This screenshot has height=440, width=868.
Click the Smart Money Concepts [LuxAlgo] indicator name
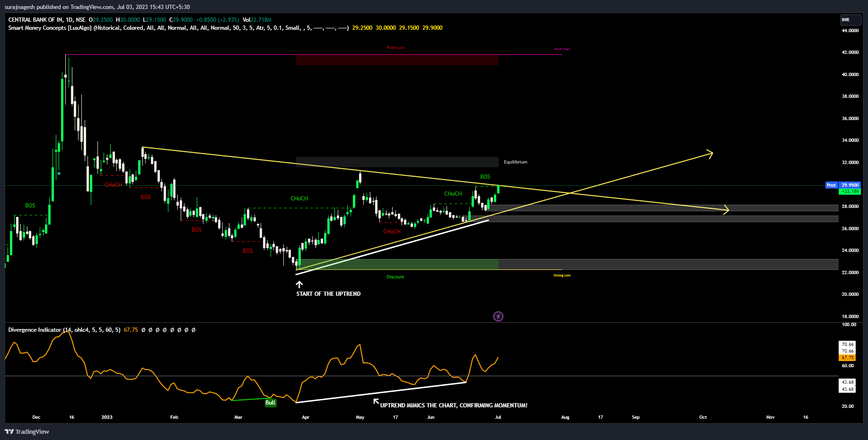tap(50, 28)
